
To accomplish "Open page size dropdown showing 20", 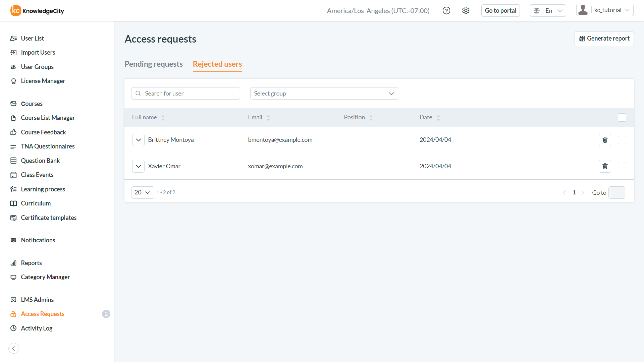I will pyautogui.click(x=142, y=192).
